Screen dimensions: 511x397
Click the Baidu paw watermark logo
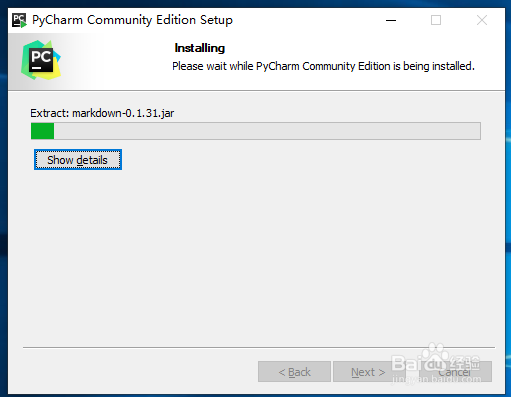(x=433, y=353)
